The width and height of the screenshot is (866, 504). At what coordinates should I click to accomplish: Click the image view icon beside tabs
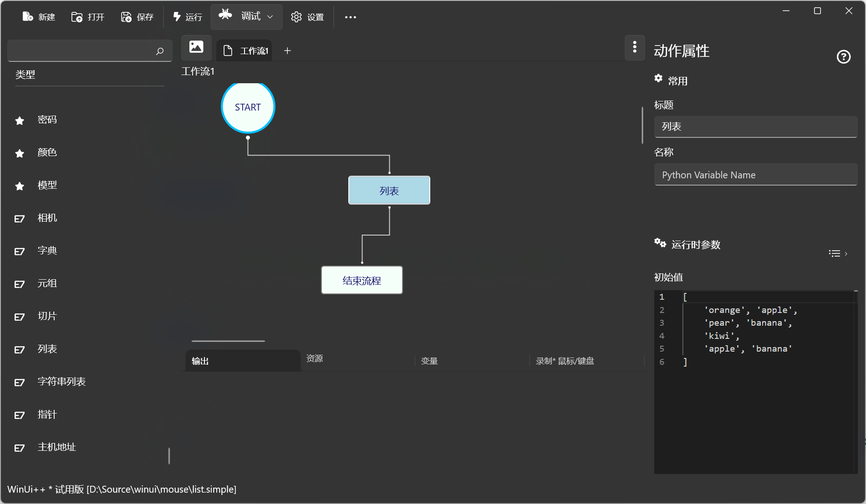196,47
